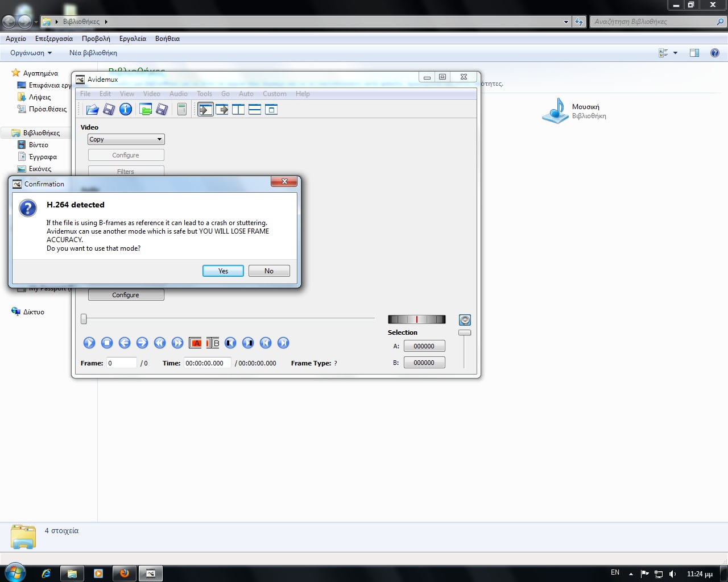Open the Avidemux Audio menu

coord(179,94)
